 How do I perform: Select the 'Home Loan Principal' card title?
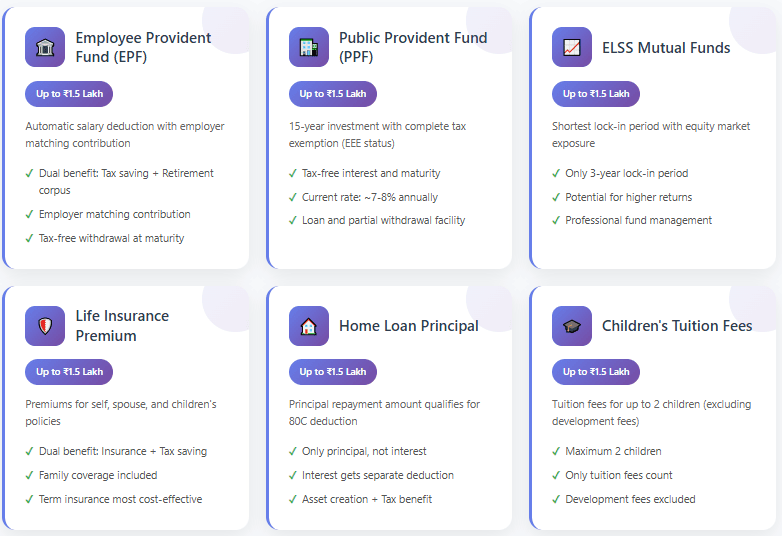click(x=408, y=326)
